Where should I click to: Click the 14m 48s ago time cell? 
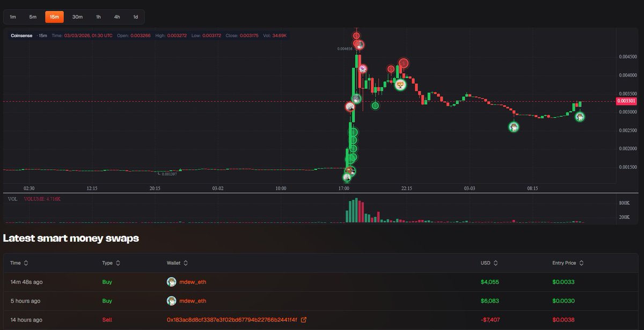click(x=25, y=282)
